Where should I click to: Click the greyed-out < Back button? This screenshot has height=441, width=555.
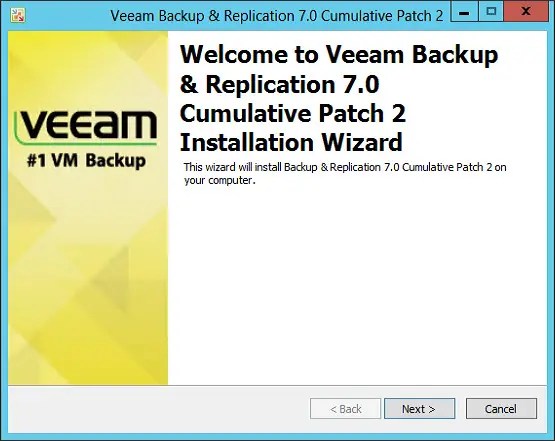345,409
